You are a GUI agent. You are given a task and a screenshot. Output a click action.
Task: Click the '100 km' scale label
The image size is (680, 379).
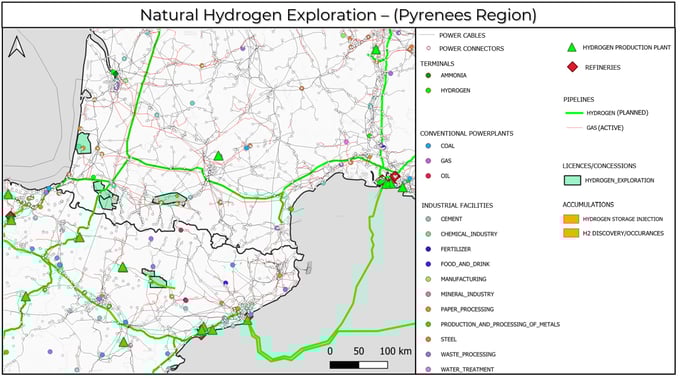pos(396,351)
